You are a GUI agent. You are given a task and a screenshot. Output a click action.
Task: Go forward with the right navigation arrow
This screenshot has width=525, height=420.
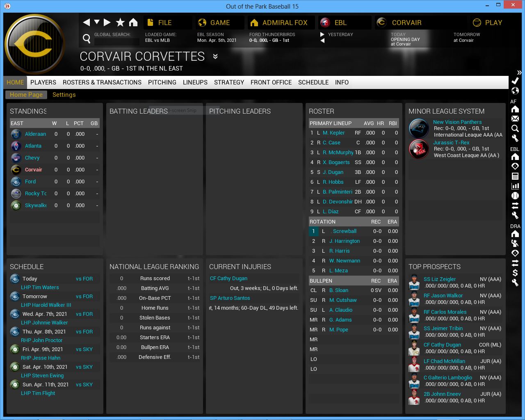coord(107,22)
